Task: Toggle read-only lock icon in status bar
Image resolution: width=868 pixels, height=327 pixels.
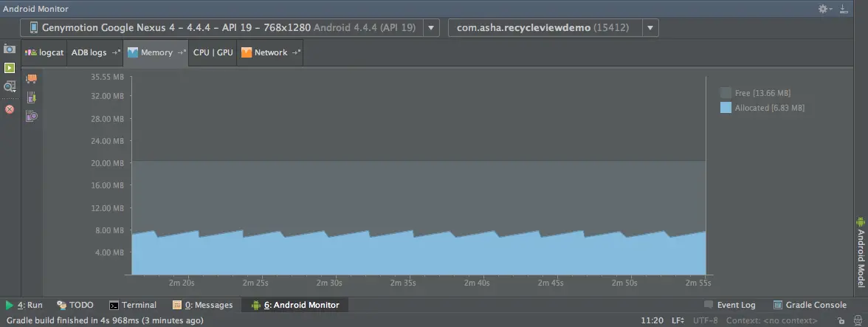Action: (x=841, y=320)
